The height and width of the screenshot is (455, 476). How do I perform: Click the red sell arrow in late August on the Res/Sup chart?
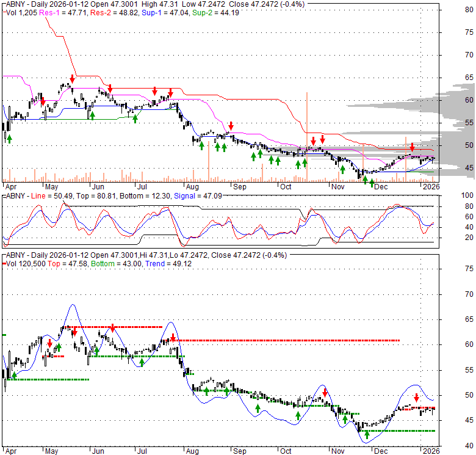click(231, 125)
